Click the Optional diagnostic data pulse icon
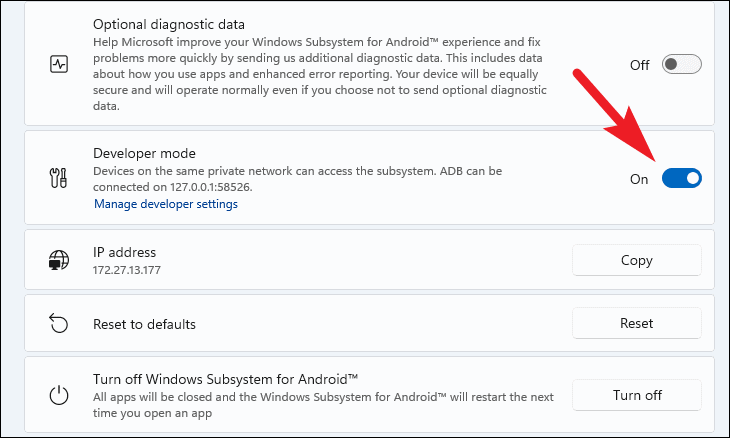This screenshot has height=438, width=730. (58, 64)
